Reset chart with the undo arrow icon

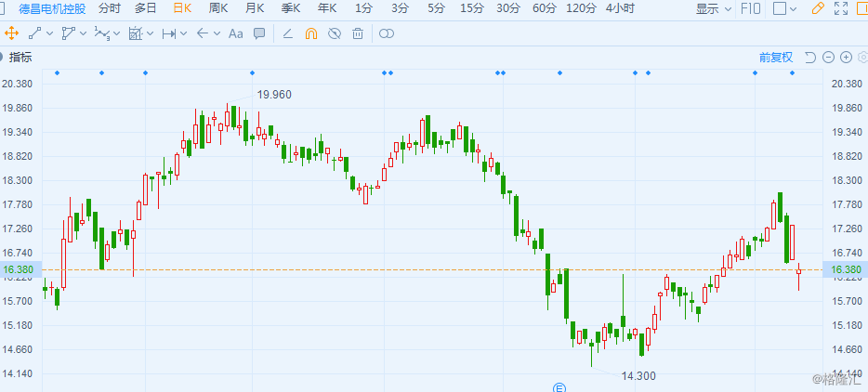[x=809, y=57]
